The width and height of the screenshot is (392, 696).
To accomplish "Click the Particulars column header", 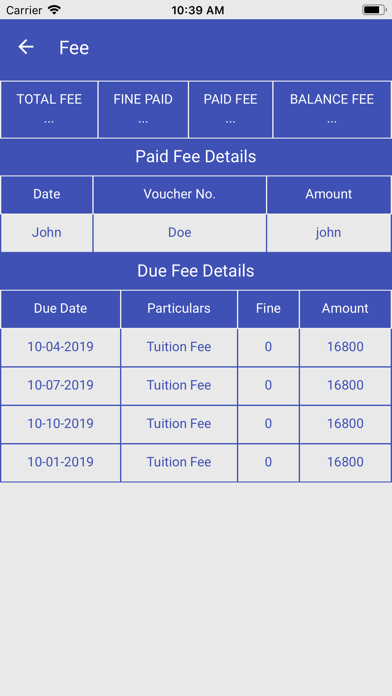I will click(x=179, y=309).
